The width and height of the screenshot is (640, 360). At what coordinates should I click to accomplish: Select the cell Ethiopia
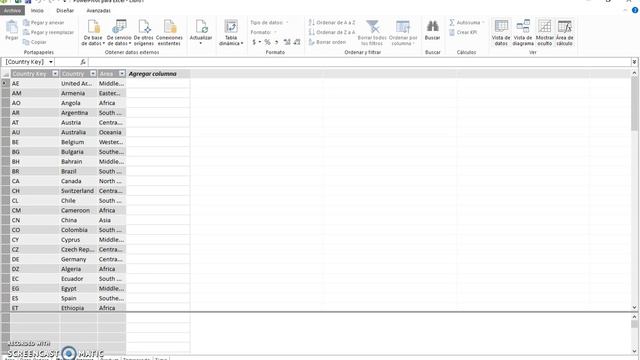[78, 308]
